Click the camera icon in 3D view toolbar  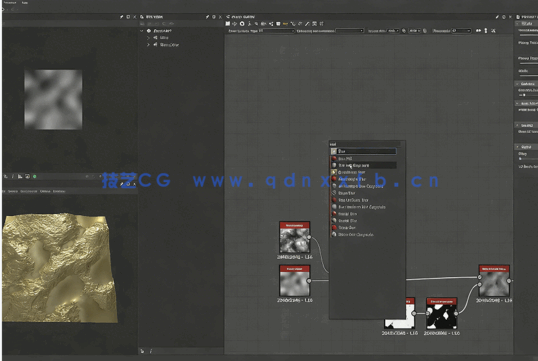27,176
